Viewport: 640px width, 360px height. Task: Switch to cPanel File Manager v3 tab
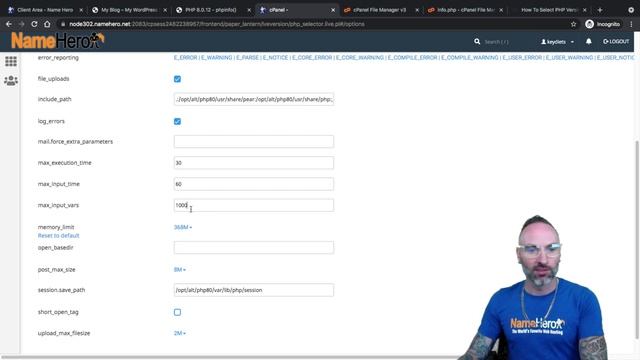click(379, 10)
